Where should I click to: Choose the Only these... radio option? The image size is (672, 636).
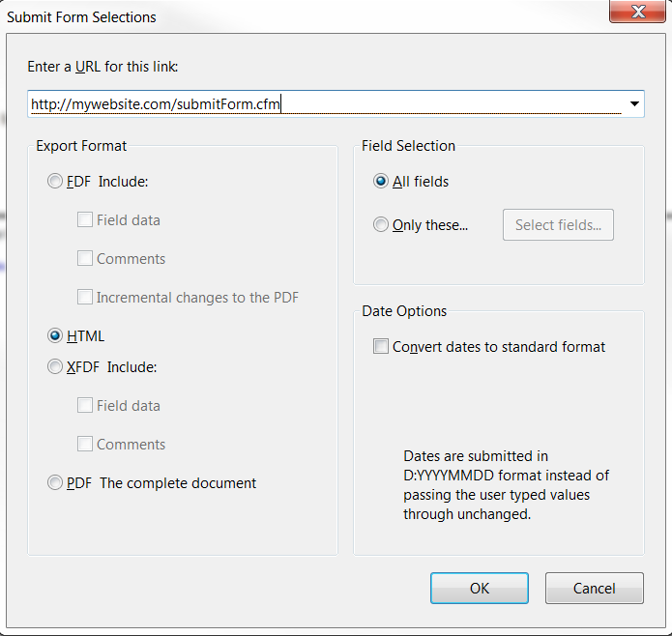(x=381, y=224)
